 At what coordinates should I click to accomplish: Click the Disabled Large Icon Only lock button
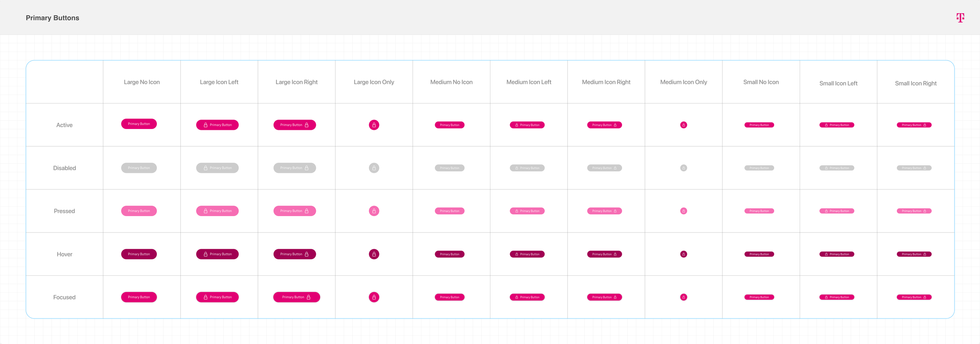pyautogui.click(x=374, y=168)
